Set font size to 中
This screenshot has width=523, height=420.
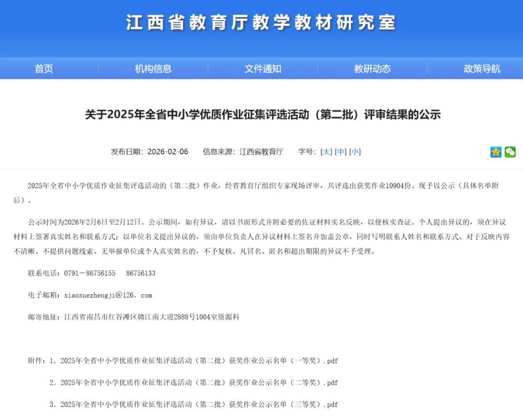click(340, 151)
